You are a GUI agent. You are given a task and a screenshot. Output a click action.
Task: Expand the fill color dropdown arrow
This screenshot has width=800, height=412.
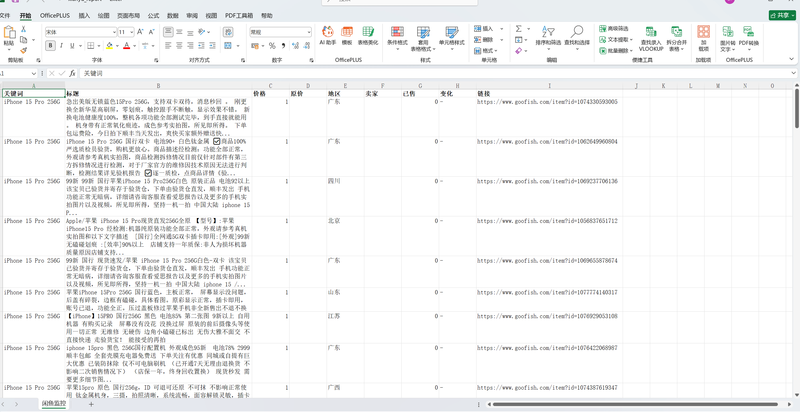click(117, 46)
